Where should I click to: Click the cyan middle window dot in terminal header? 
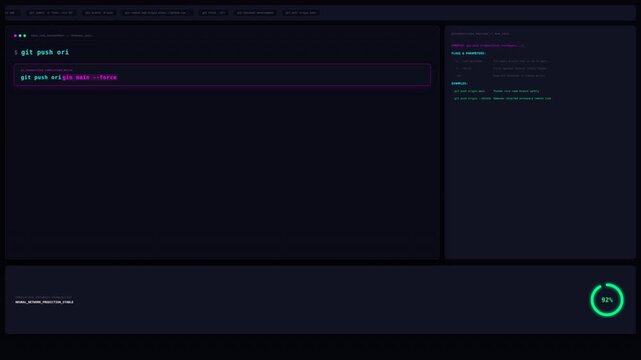pyautogui.click(x=20, y=36)
